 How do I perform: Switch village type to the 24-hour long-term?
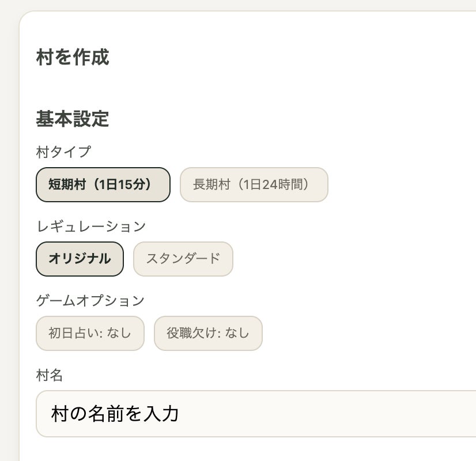[254, 184]
